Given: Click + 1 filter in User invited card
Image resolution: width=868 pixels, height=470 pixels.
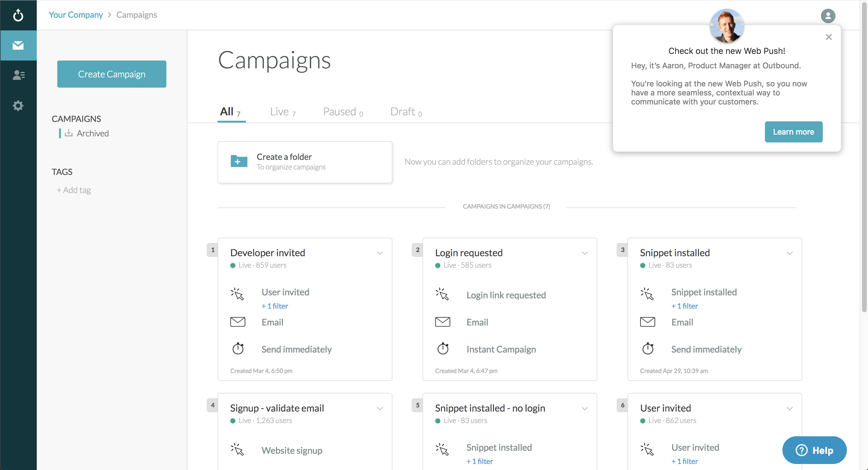Looking at the screenshot, I should [x=684, y=461].
